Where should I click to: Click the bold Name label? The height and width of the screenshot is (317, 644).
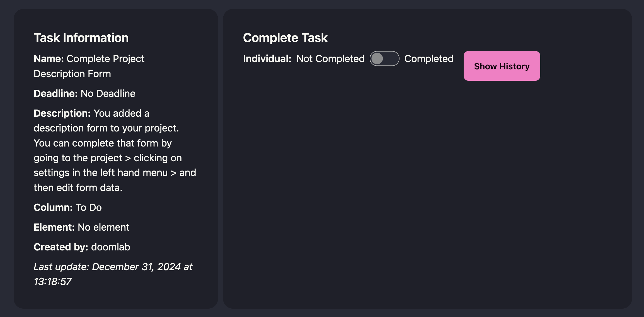pos(49,59)
